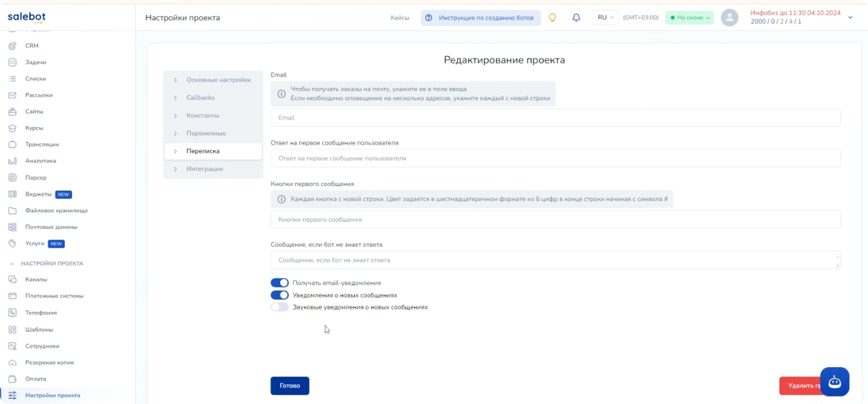
Task: Click the Курсы graduation cap icon
Action: 12,128
